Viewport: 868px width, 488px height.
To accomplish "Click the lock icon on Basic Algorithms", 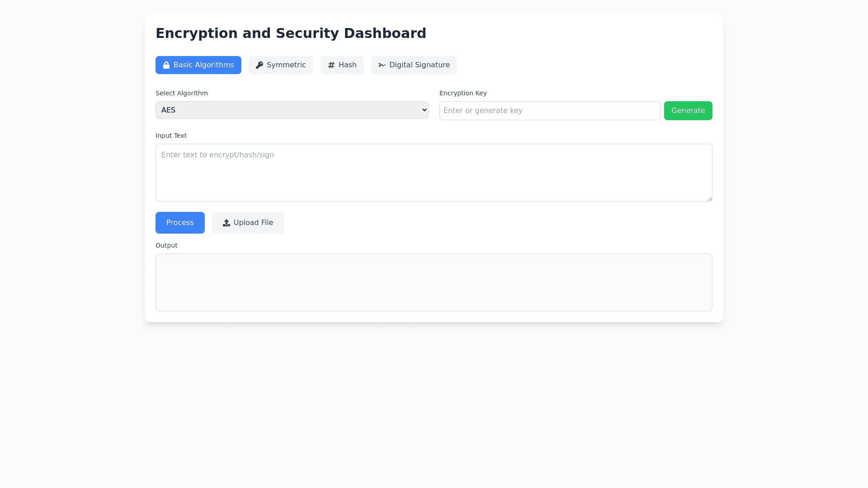I will [x=166, y=65].
